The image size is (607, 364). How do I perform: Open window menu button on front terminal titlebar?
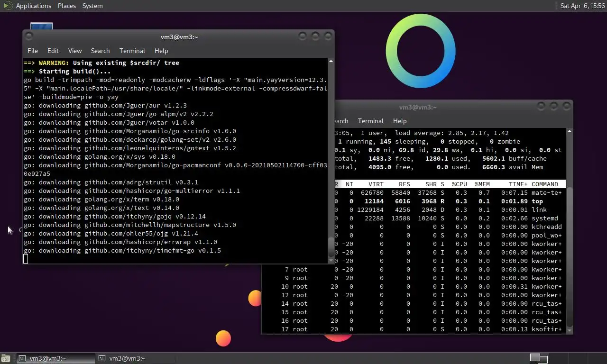pyautogui.click(x=29, y=36)
